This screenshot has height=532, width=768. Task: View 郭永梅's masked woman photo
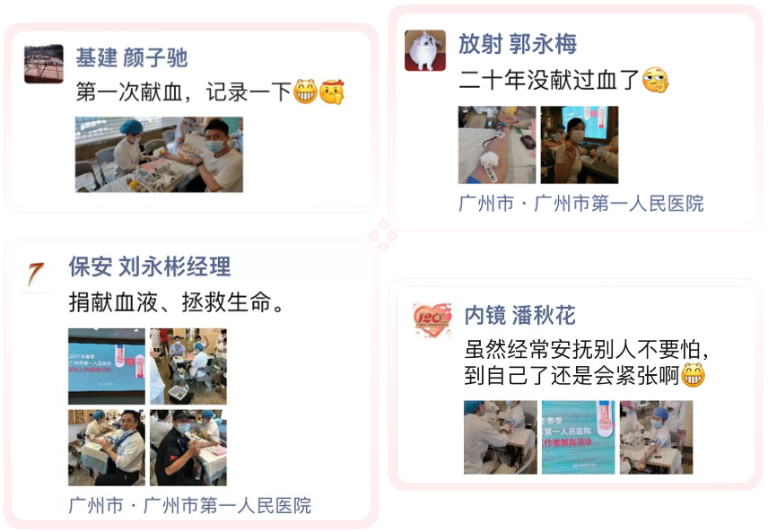pyautogui.click(x=580, y=144)
